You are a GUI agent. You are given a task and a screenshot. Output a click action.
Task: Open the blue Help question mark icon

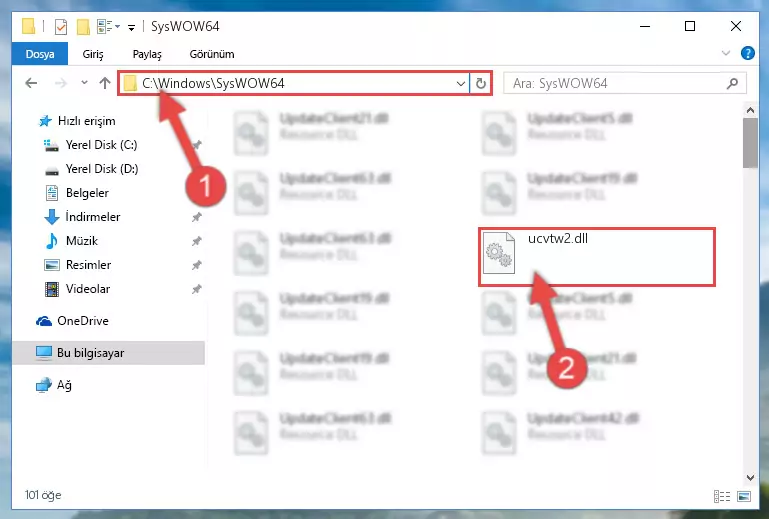747,53
